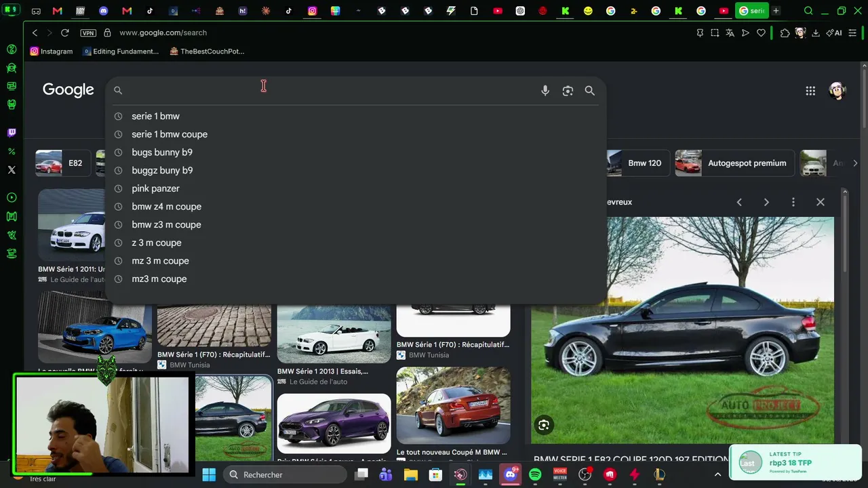The image size is (868, 488).
Task: Select suggestion "bugs bunny b9"
Action: pos(355,152)
